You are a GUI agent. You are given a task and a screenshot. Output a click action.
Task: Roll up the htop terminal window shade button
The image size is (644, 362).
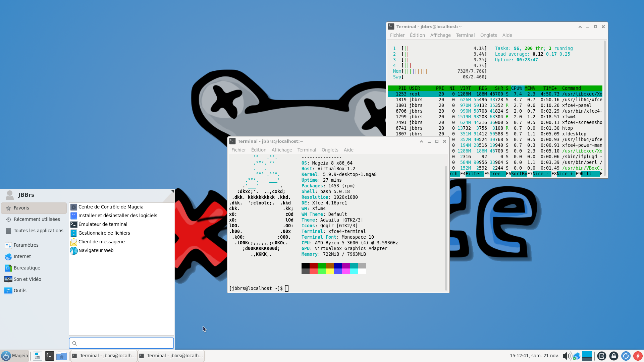pyautogui.click(x=580, y=27)
